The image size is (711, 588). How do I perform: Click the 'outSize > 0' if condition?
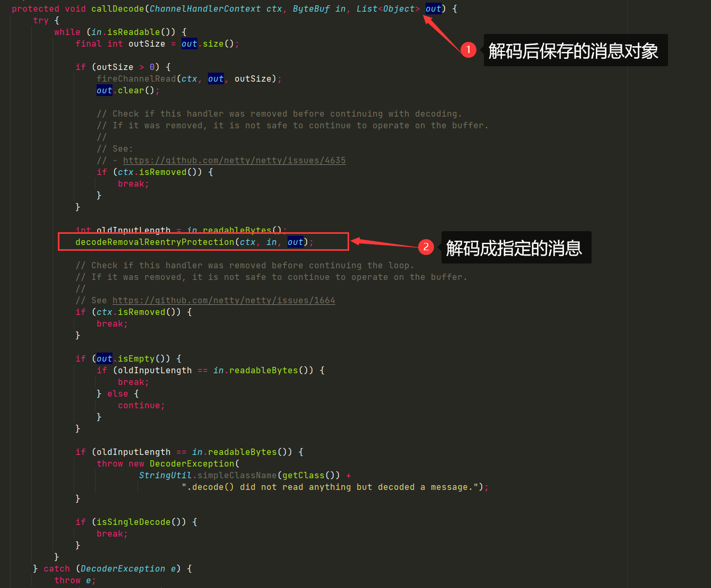pos(125,67)
